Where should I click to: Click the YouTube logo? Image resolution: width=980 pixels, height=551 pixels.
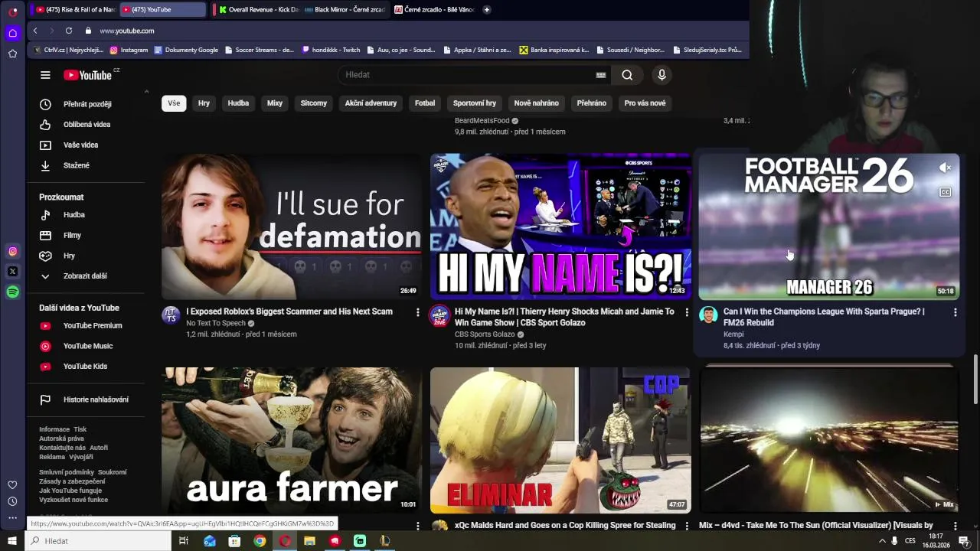pyautogui.click(x=88, y=75)
